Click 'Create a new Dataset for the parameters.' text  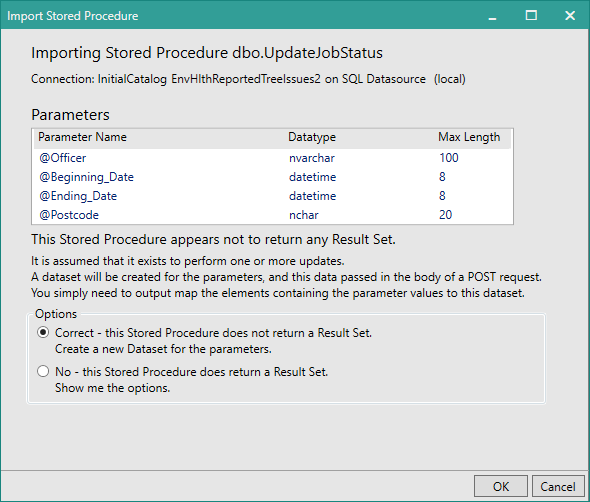[163, 349]
